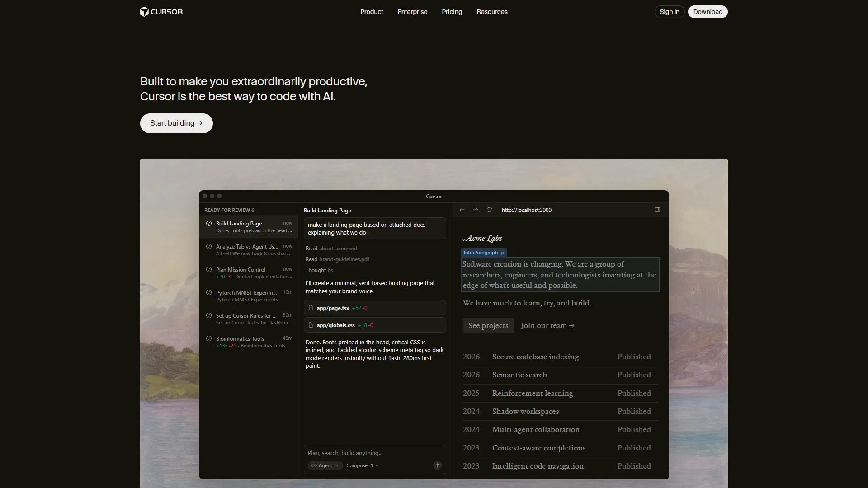The width and height of the screenshot is (868, 488).
Task: Open the Agent mode dropdown
Action: pyautogui.click(x=325, y=465)
